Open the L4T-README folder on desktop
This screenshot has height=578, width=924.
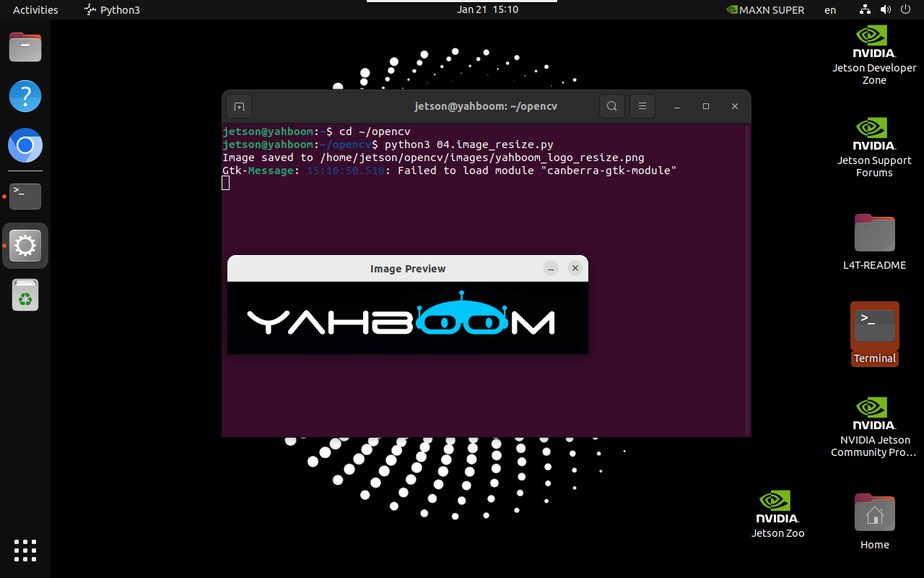point(874,242)
